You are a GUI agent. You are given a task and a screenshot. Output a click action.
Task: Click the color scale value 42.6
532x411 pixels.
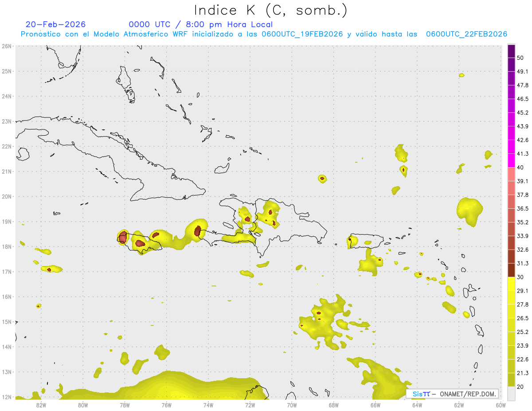522,140
